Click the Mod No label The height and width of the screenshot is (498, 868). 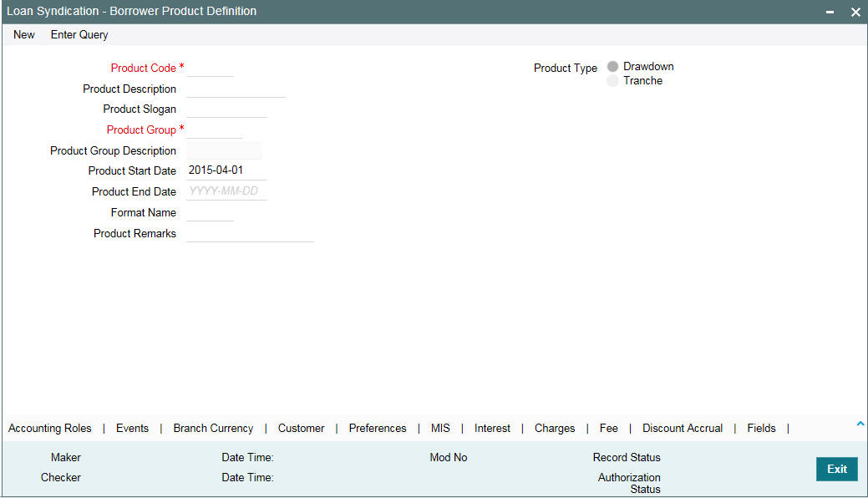(449, 458)
